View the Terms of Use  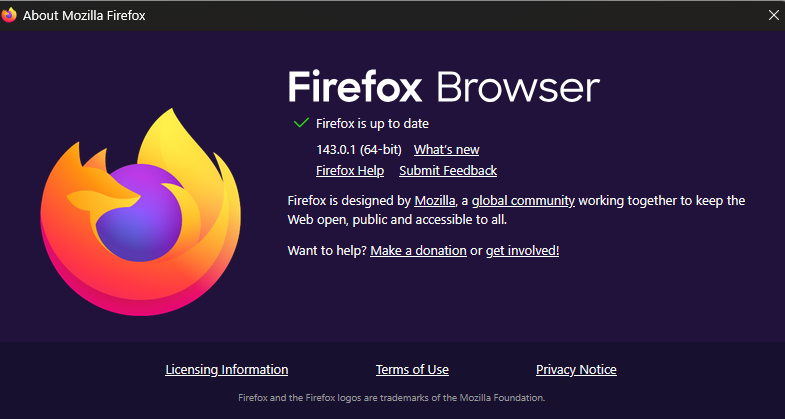tap(412, 370)
